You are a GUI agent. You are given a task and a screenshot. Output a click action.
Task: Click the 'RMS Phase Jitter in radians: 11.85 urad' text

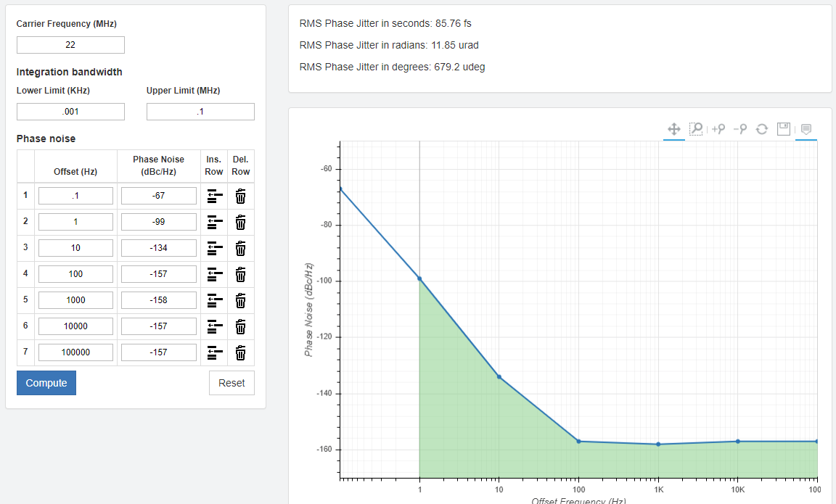pos(389,45)
